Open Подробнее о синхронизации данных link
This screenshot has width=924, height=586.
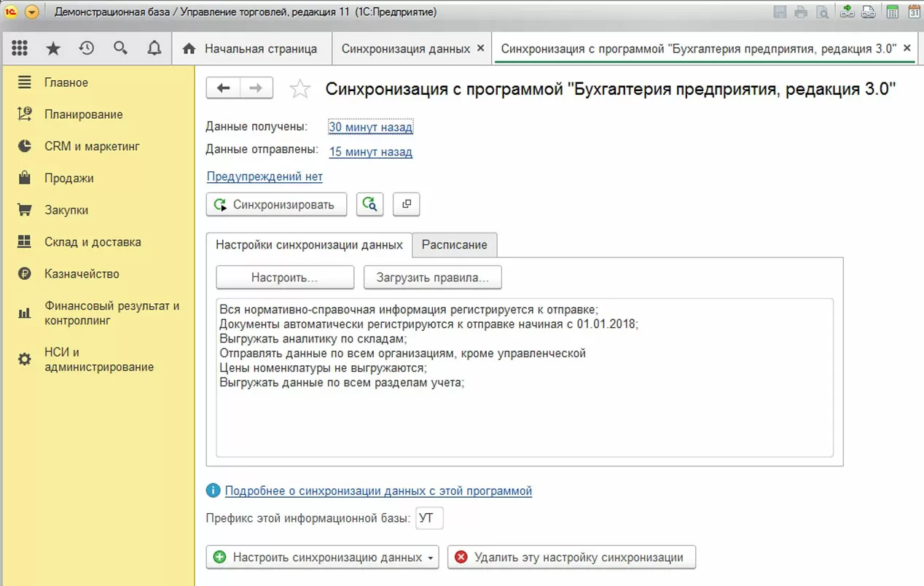click(378, 491)
